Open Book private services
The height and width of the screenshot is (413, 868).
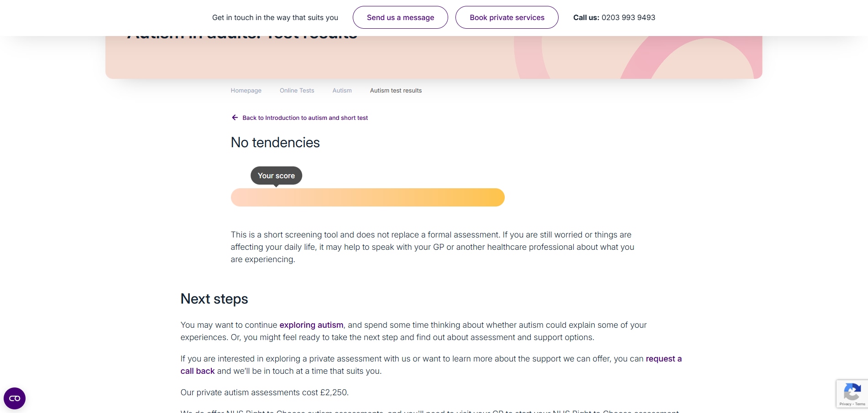pyautogui.click(x=507, y=17)
